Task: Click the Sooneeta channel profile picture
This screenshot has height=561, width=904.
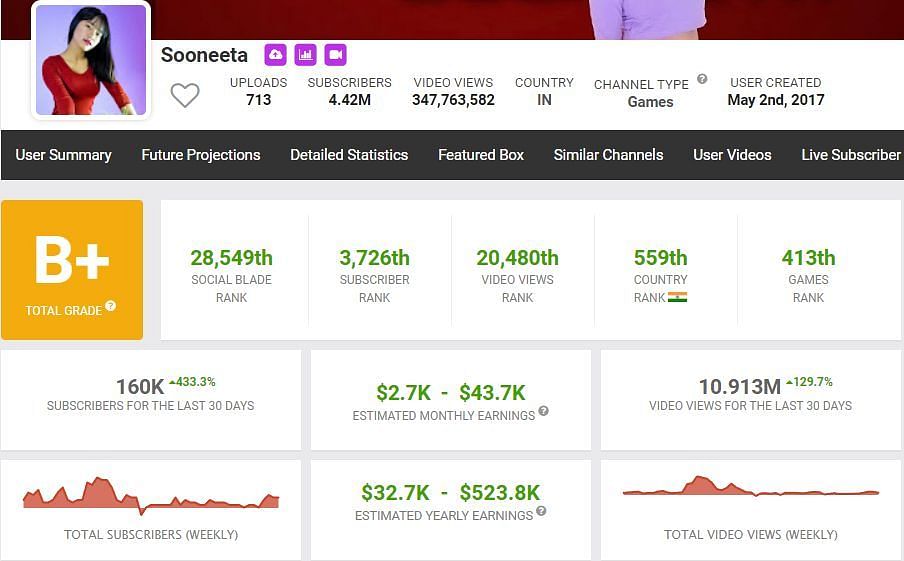Action: (91, 60)
